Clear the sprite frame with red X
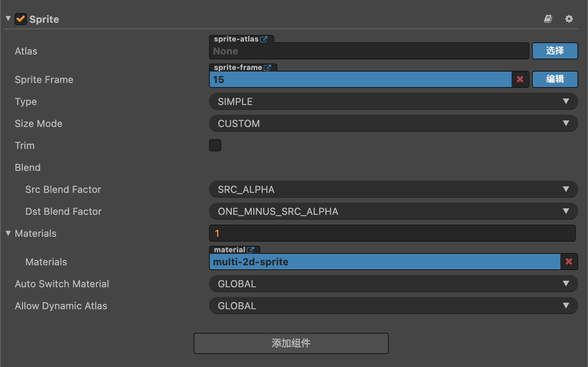The width and height of the screenshot is (588, 367). click(x=520, y=79)
